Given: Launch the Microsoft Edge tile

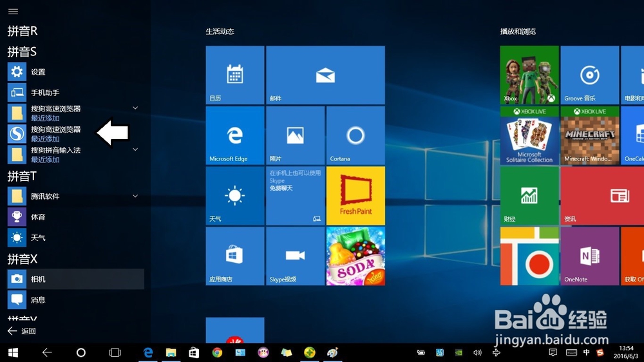Looking at the screenshot, I should tap(235, 135).
